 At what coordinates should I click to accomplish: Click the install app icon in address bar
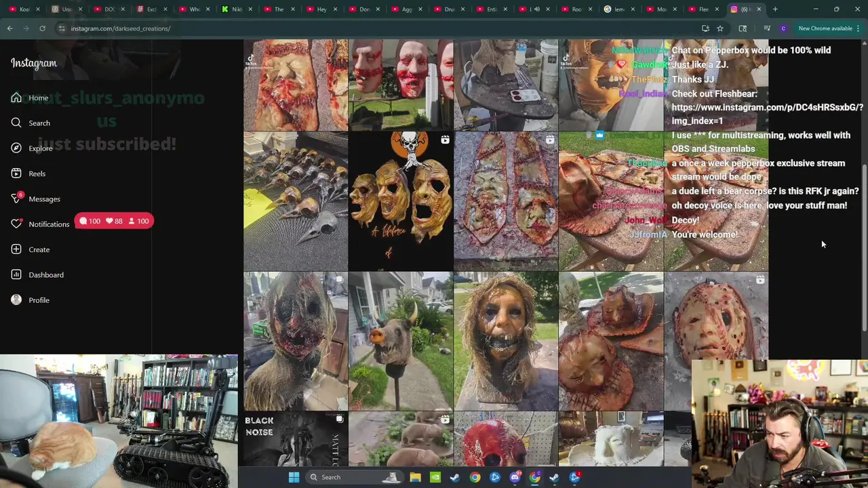(x=705, y=28)
